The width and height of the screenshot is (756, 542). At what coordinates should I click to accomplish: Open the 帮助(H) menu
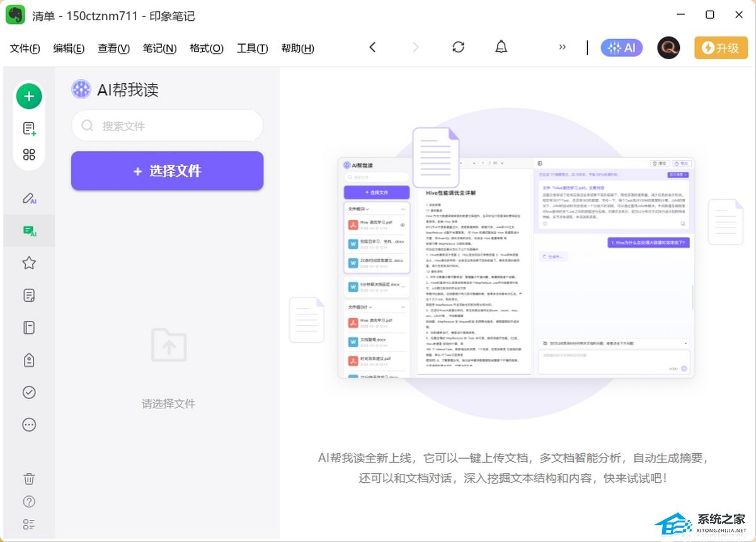coord(297,49)
